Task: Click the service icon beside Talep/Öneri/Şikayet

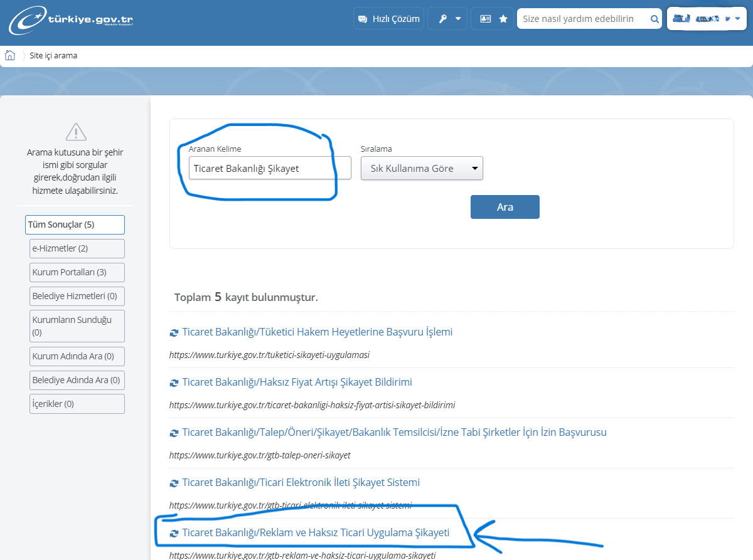Action: pos(174,433)
